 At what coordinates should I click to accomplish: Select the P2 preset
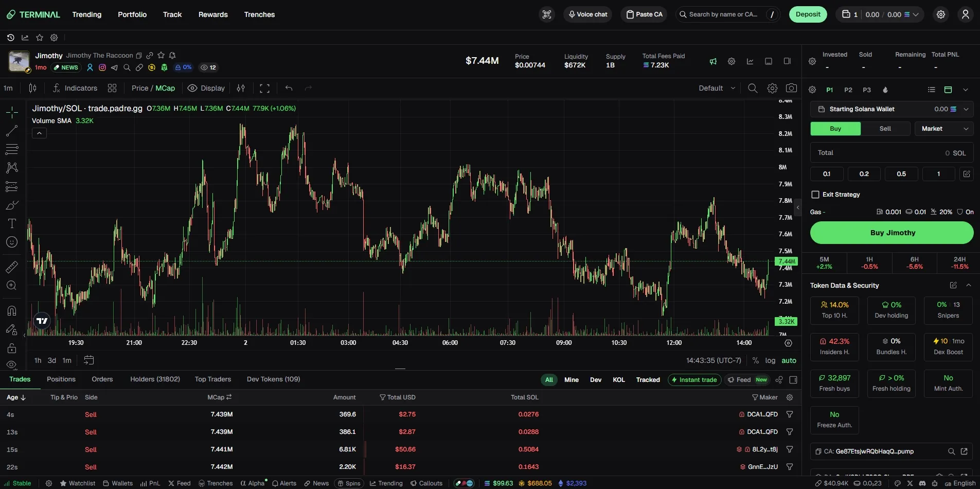848,90
